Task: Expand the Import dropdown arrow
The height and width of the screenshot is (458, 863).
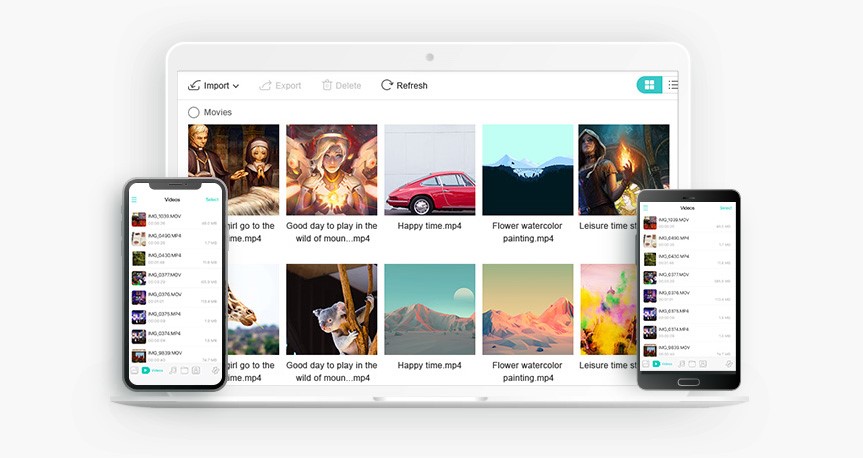Action: point(236,87)
